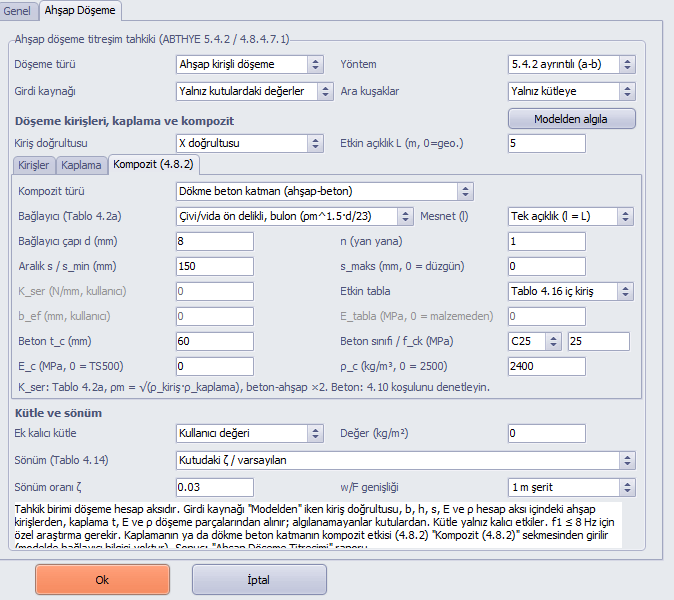The image size is (674, 600).
Task: Open the Kiriş doğrultusu dropdown
Action: coord(249,144)
